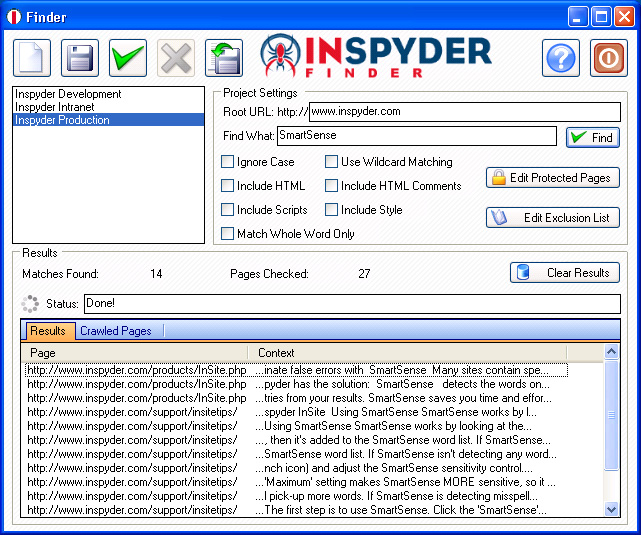Viewport: 641px width, 535px height.
Task: Select result row 'tries from your results. SmartSense saves'
Action: coord(296,398)
